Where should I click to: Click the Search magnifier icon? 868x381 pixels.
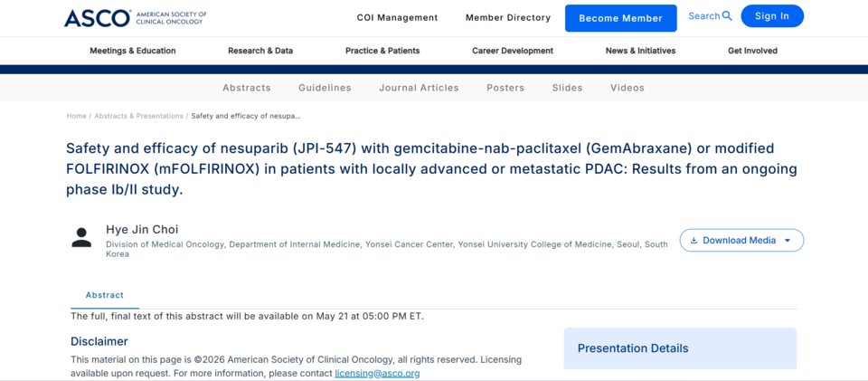[x=727, y=16]
